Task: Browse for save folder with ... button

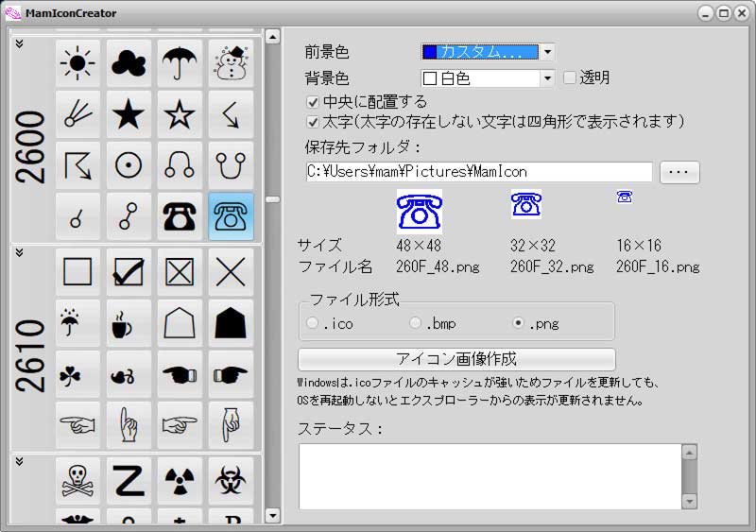Action: click(679, 172)
